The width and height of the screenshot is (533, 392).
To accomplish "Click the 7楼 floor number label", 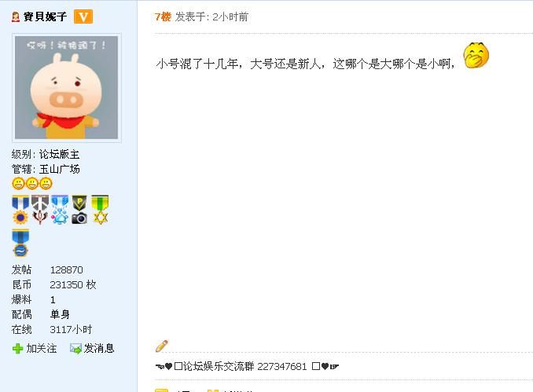I will click(163, 16).
